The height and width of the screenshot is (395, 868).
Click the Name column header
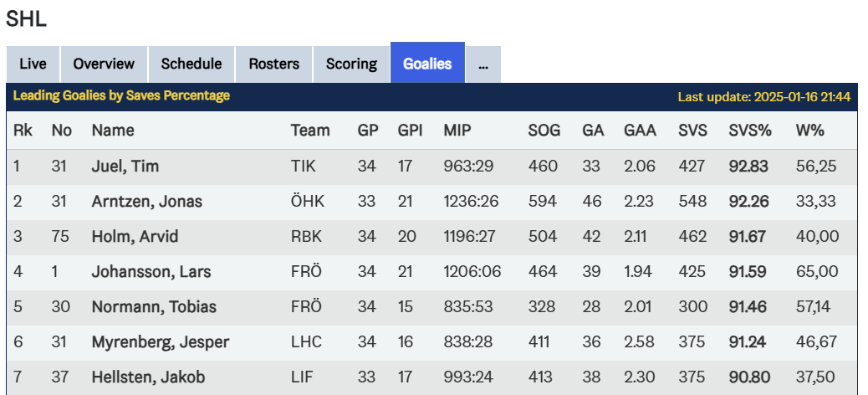tap(113, 131)
